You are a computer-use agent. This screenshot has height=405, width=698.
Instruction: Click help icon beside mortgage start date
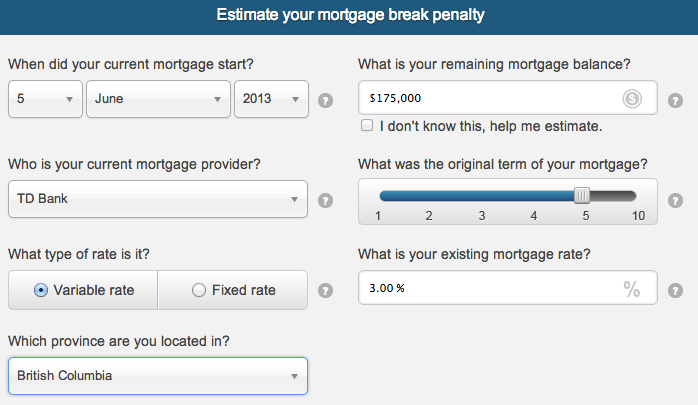coord(325,100)
